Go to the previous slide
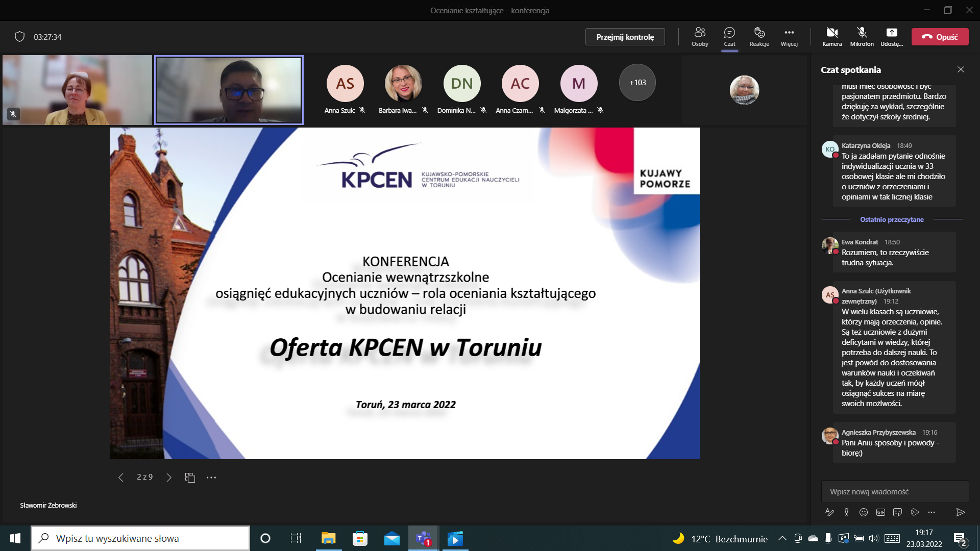This screenshot has width=980, height=551. [x=120, y=478]
